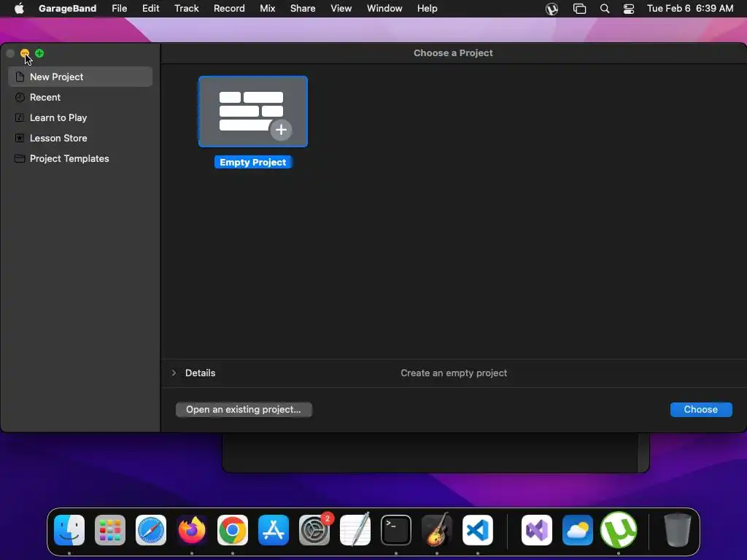This screenshot has height=560, width=747.
Task: Click the window stacking menu bar icon
Action: pyautogui.click(x=579, y=9)
